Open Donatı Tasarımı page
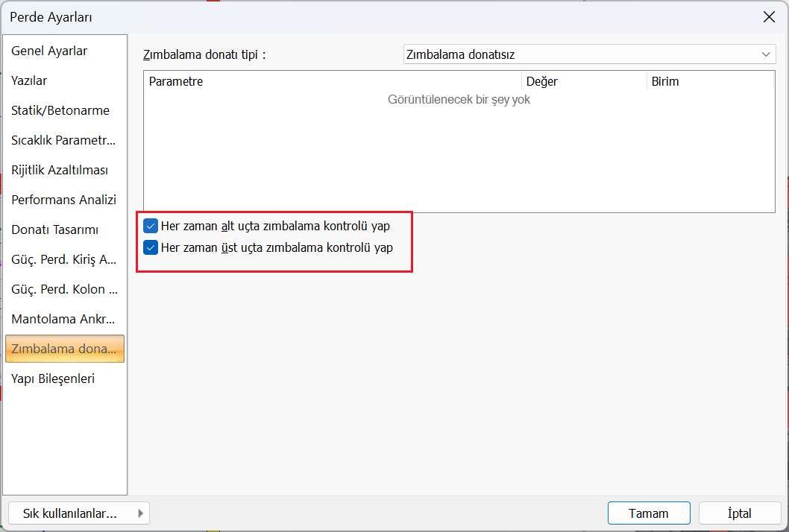The width and height of the screenshot is (789, 532). (x=54, y=230)
